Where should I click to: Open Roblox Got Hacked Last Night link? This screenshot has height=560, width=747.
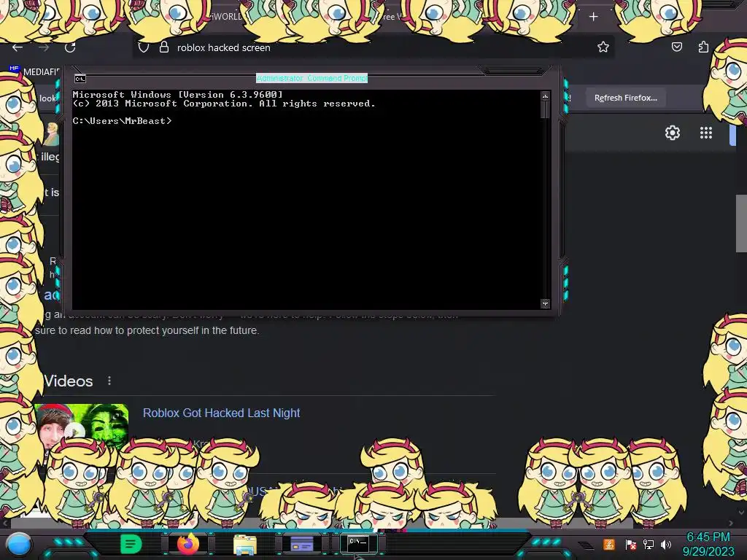coord(222,413)
